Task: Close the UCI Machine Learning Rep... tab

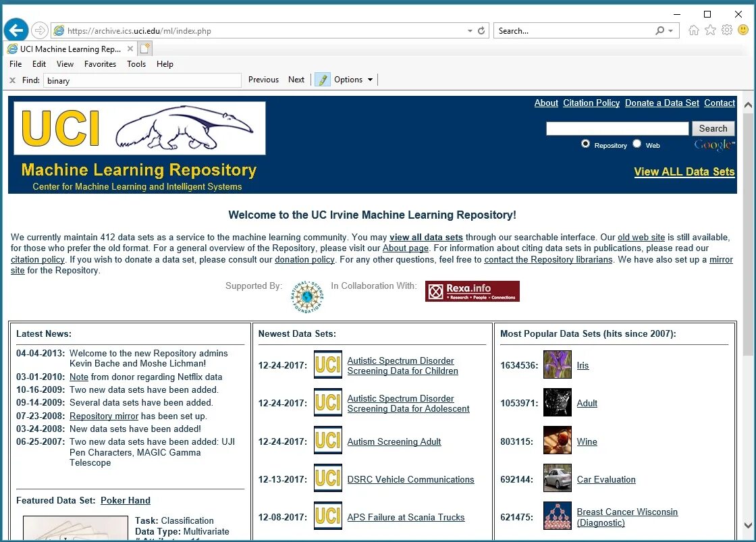Action: click(x=130, y=49)
